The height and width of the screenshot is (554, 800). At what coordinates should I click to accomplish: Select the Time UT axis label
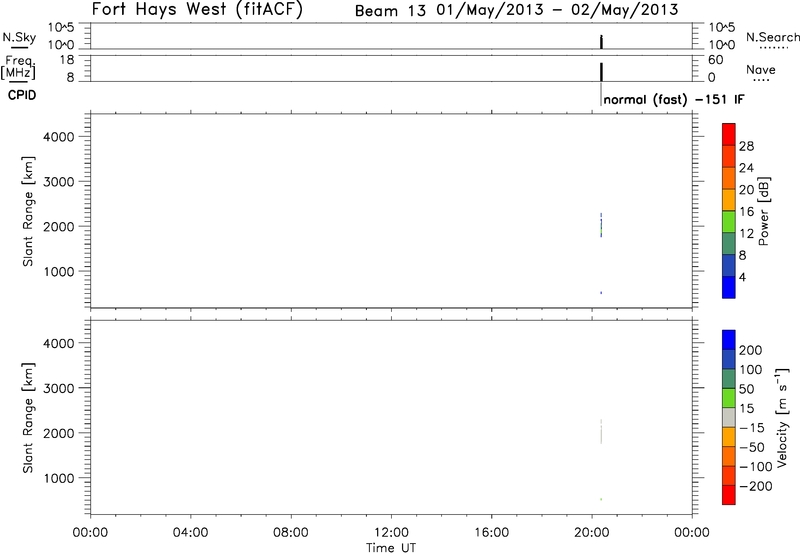tap(391, 546)
